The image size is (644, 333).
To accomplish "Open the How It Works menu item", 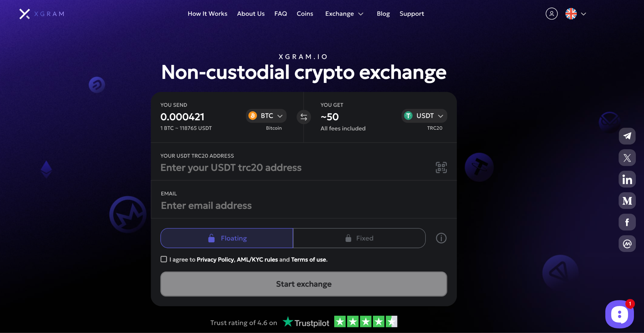I will 207,14.
